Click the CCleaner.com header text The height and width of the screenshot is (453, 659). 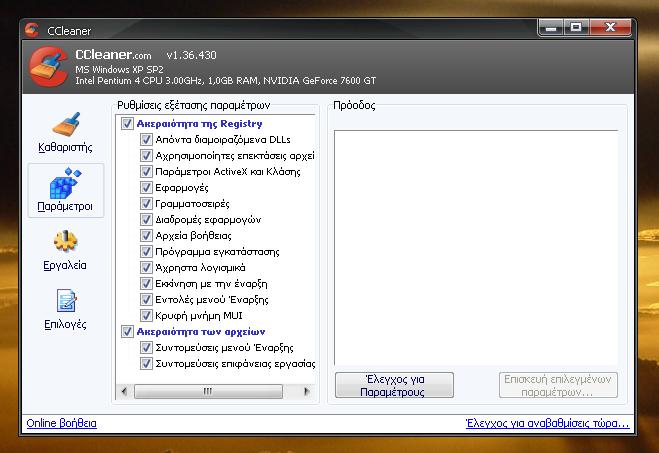113,55
